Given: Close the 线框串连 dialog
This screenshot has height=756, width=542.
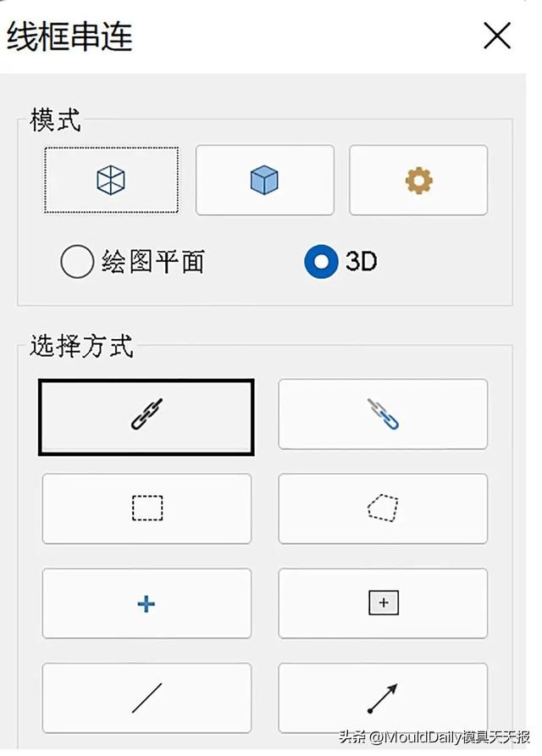Looking at the screenshot, I should click(496, 36).
